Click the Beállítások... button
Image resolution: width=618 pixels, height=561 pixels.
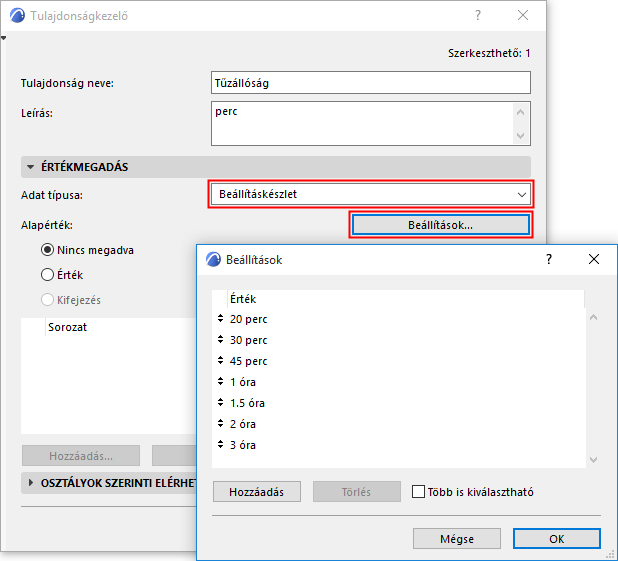pos(441,225)
